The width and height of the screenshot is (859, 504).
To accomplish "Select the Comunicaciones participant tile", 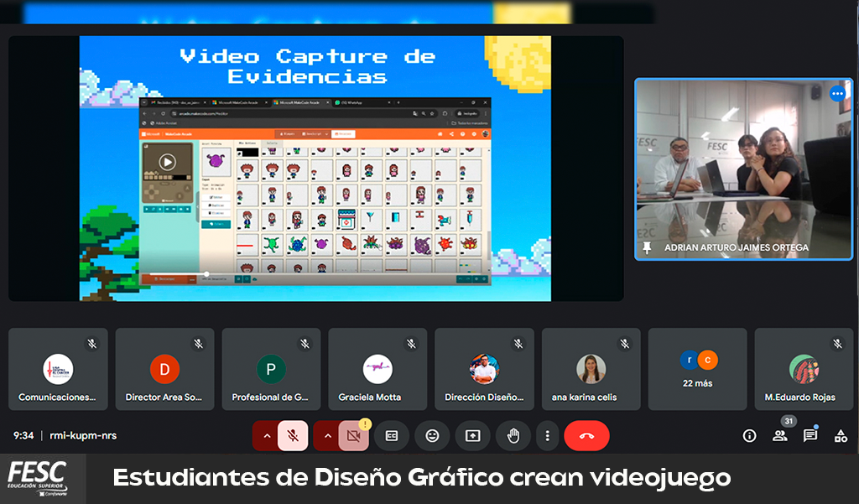I will [x=58, y=369].
